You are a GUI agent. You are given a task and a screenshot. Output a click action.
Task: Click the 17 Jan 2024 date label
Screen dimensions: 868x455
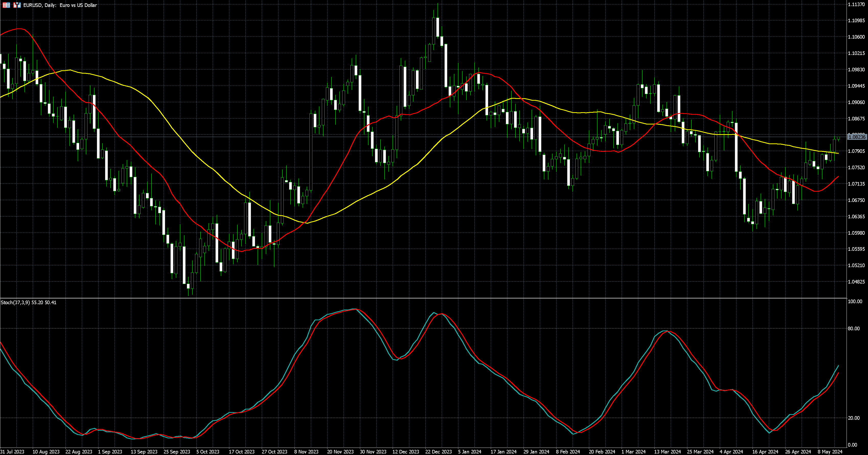pyautogui.click(x=504, y=452)
